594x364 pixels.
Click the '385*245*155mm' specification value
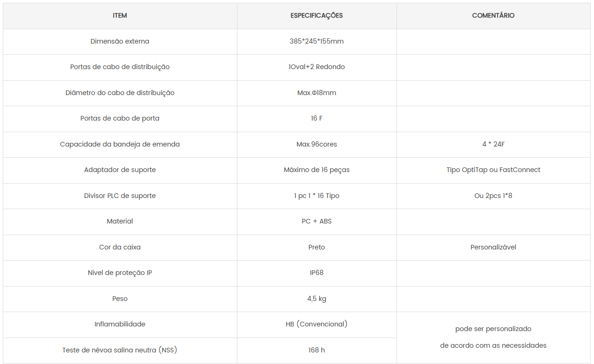click(317, 41)
